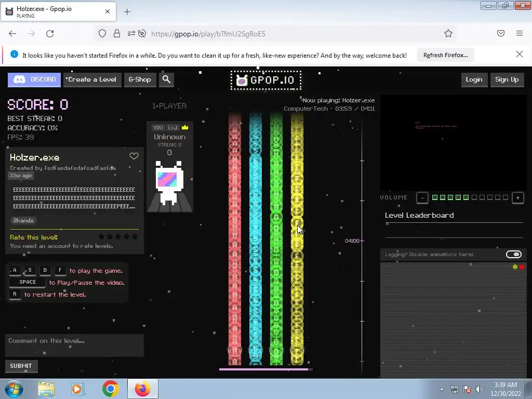Open File Explorer from taskbar

[46, 389]
